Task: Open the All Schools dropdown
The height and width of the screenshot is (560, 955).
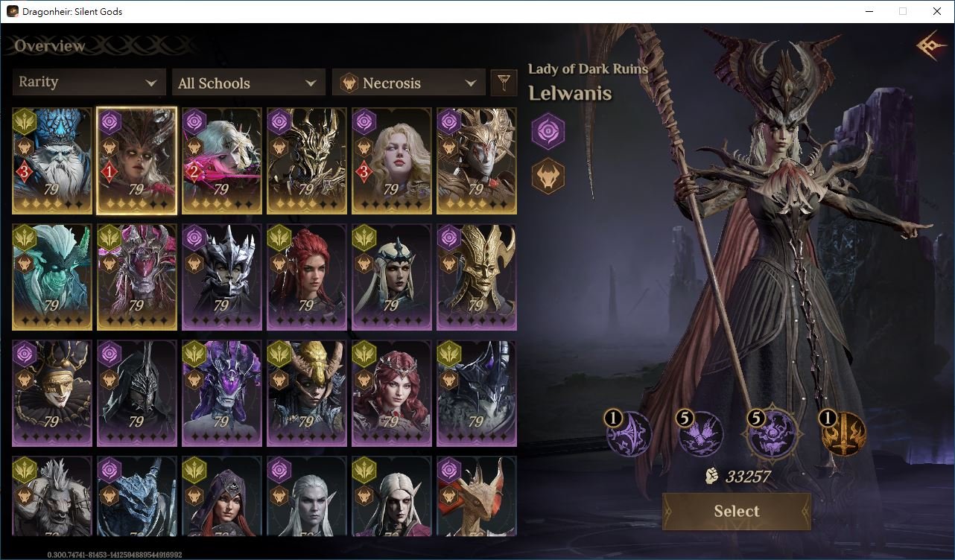Action: tap(248, 82)
